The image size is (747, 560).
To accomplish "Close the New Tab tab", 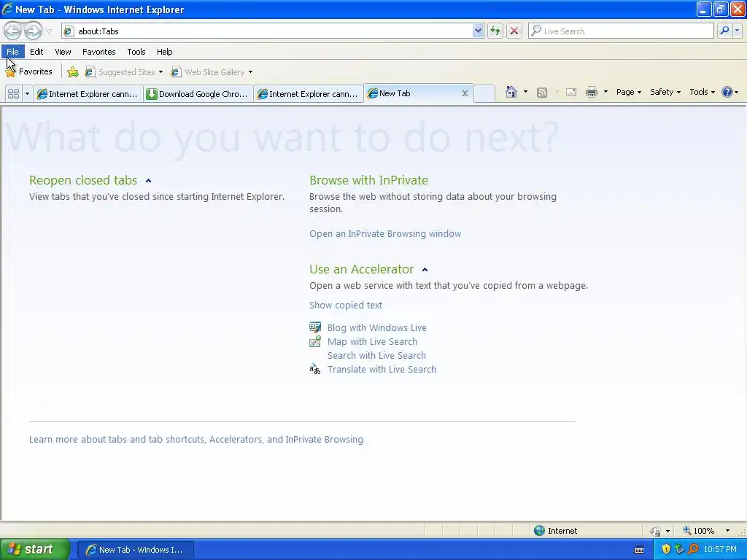I will 465,93.
